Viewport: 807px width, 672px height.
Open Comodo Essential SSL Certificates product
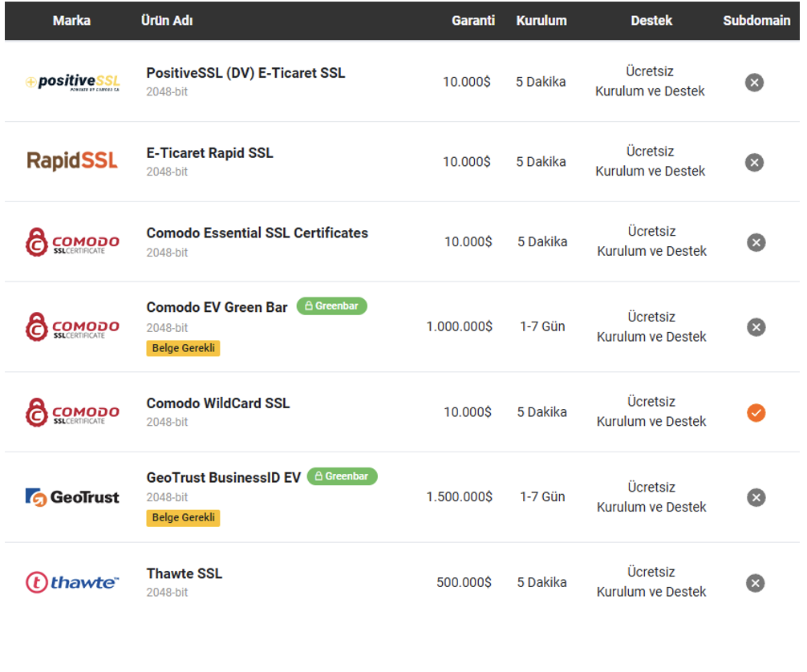pos(257,233)
